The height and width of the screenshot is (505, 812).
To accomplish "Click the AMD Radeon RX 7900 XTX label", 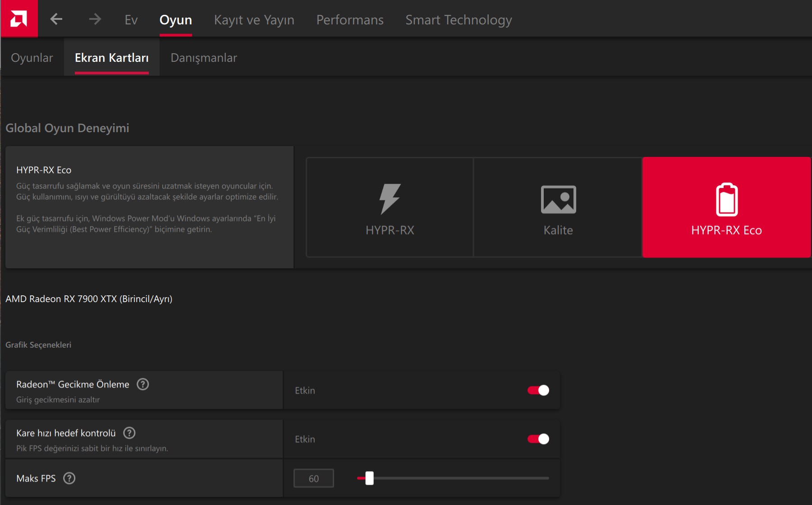I will click(89, 299).
